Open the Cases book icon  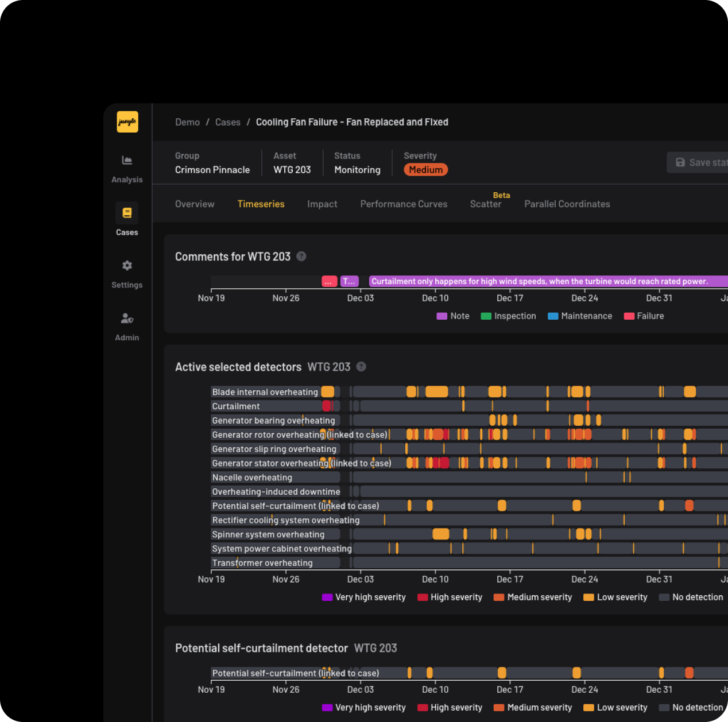[127, 213]
